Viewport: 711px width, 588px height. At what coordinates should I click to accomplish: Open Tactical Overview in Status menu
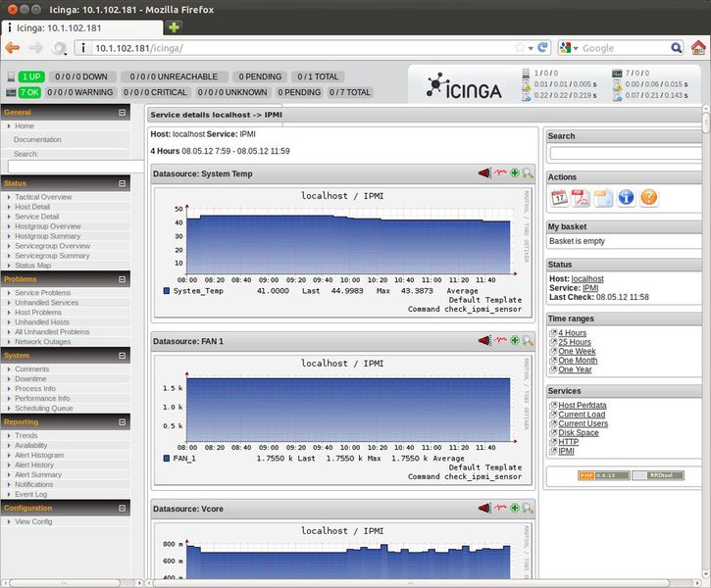pyautogui.click(x=43, y=197)
